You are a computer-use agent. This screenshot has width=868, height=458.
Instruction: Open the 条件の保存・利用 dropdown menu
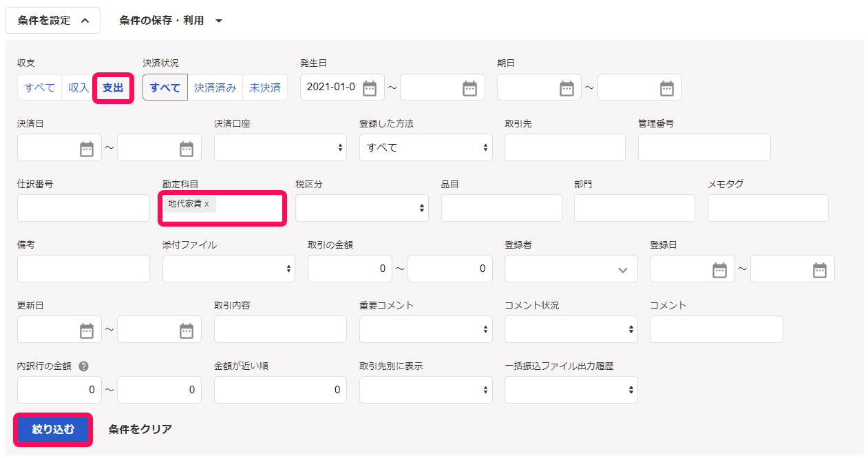[x=171, y=21]
